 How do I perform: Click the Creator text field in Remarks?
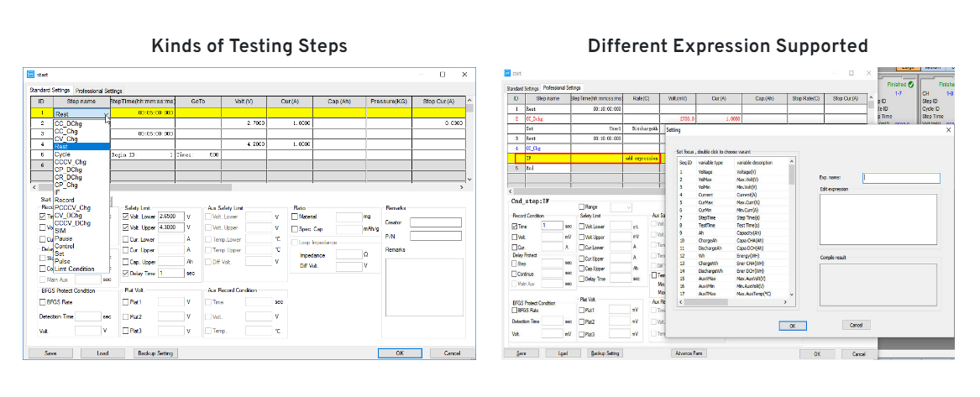point(436,222)
